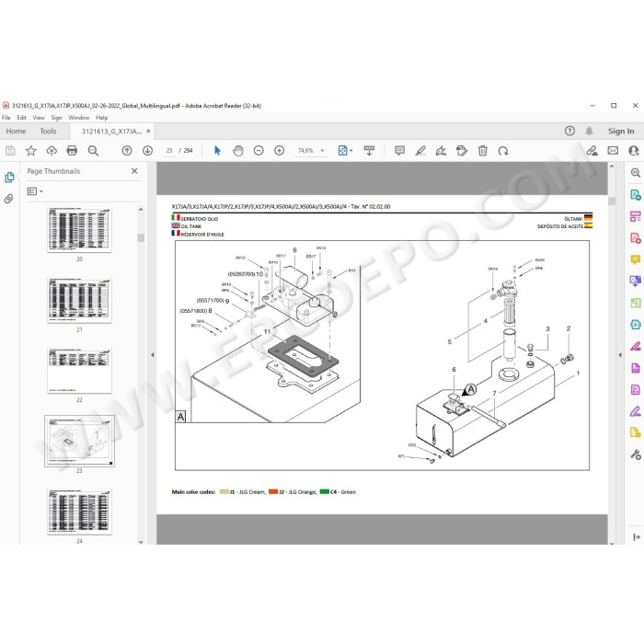Image resolution: width=644 pixels, height=644 pixels.
Task: Click the Sign In button
Action: click(x=621, y=131)
